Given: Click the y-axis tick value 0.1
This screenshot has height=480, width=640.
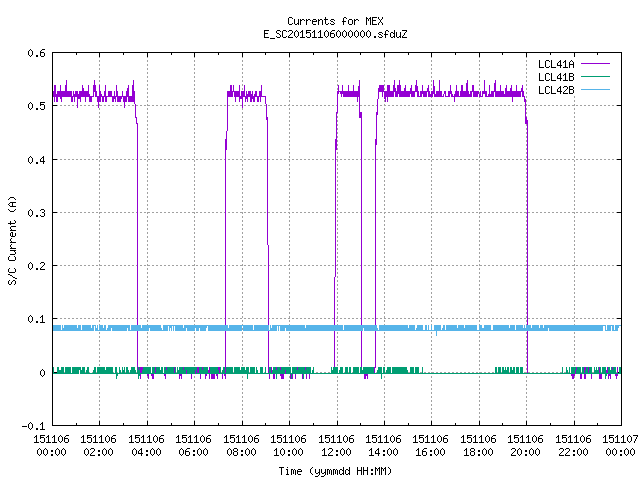Looking at the screenshot, I should (36, 319).
